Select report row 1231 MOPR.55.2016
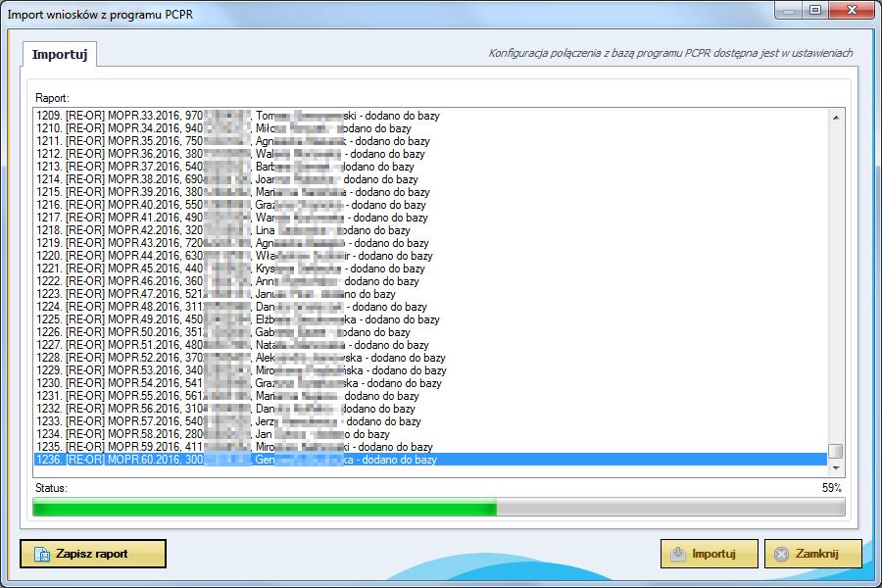Image resolution: width=882 pixels, height=588 pixels. [x=430, y=396]
